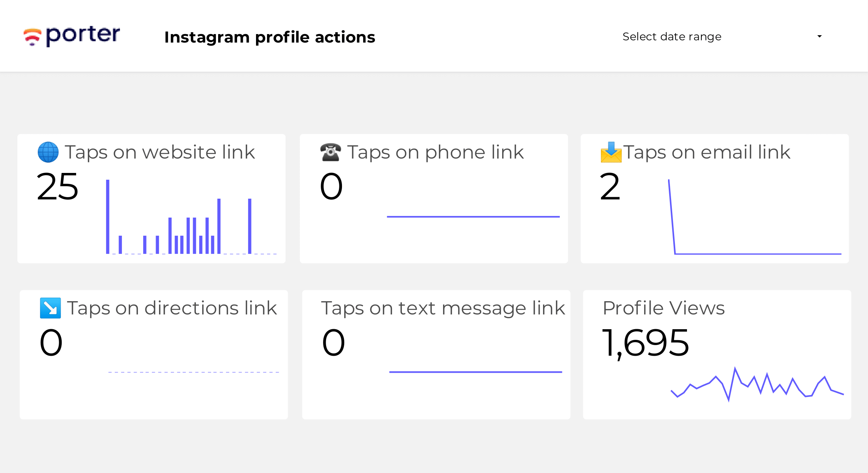Click the directions link dashed sparkline
The width and height of the screenshot is (868, 473).
click(x=194, y=372)
